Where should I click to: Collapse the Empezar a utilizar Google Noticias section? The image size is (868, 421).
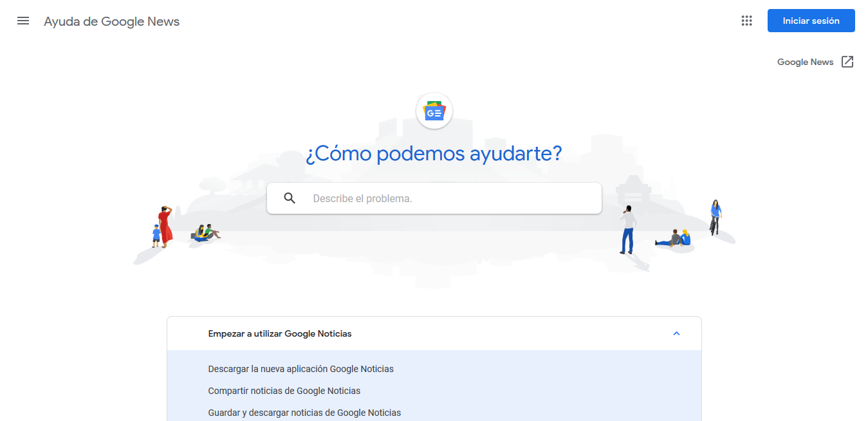[x=676, y=333]
